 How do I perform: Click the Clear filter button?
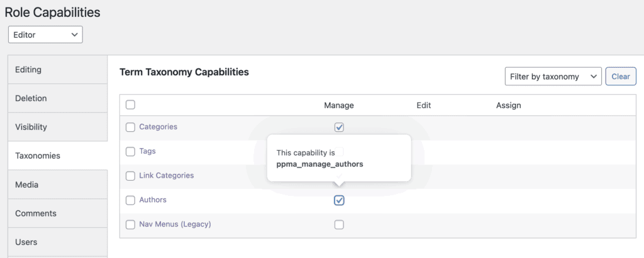point(620,77)
